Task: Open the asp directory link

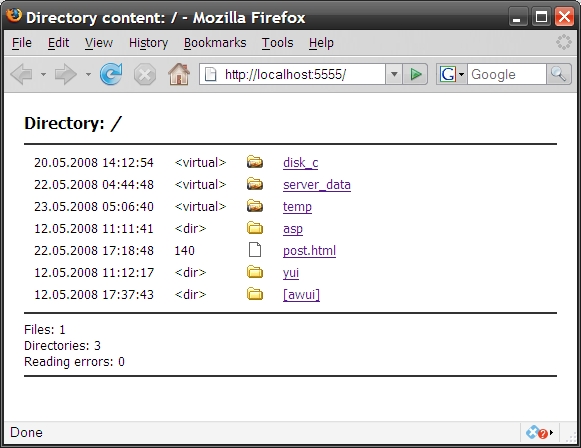Action: (293, 229)
